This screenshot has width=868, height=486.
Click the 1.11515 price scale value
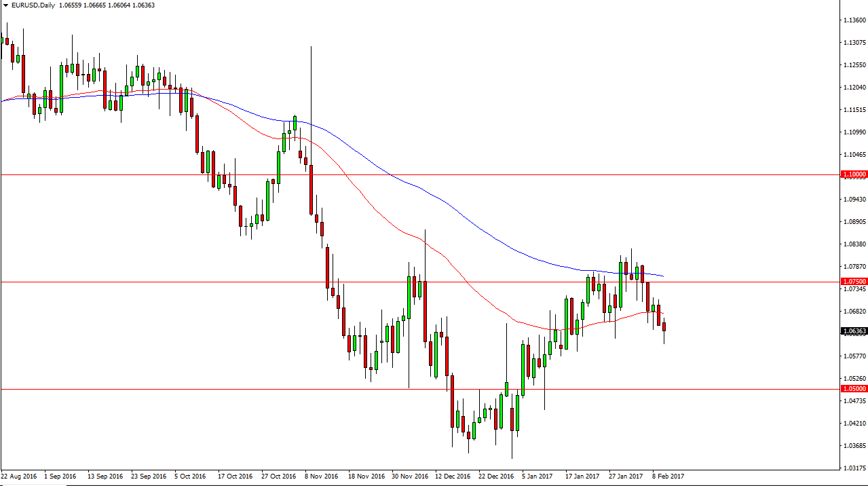click(x=854, y=110)
